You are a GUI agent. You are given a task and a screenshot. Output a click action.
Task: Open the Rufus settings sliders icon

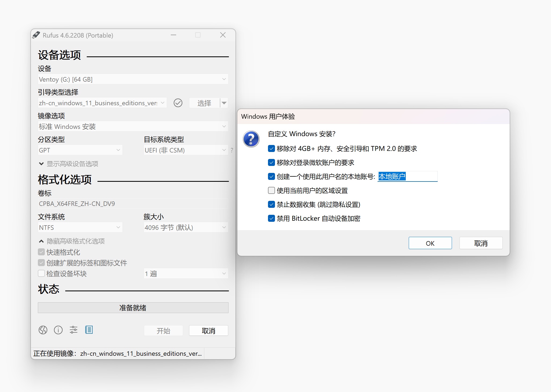[x=74, y=330]
